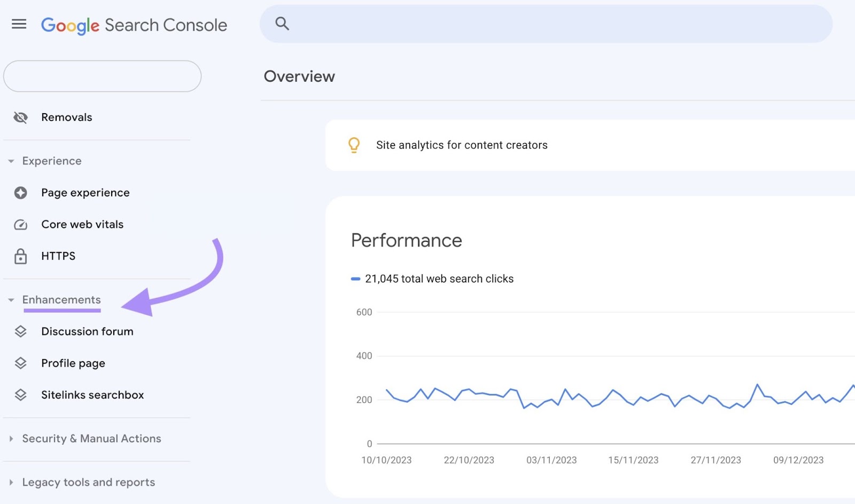Image resolution: width=855 pixels, height=504 pixels.
Task: Click the lightbulb icon next to site analytics
Action: [x=353, y=145]
